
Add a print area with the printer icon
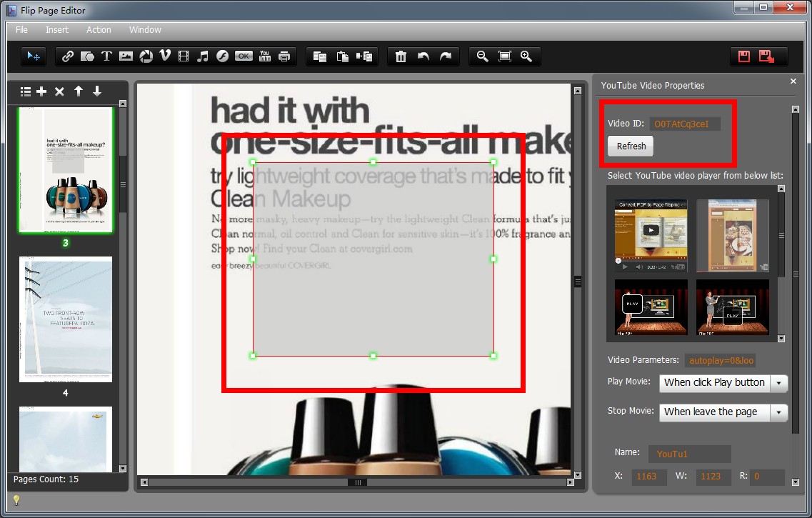click(x=284, y=56)
